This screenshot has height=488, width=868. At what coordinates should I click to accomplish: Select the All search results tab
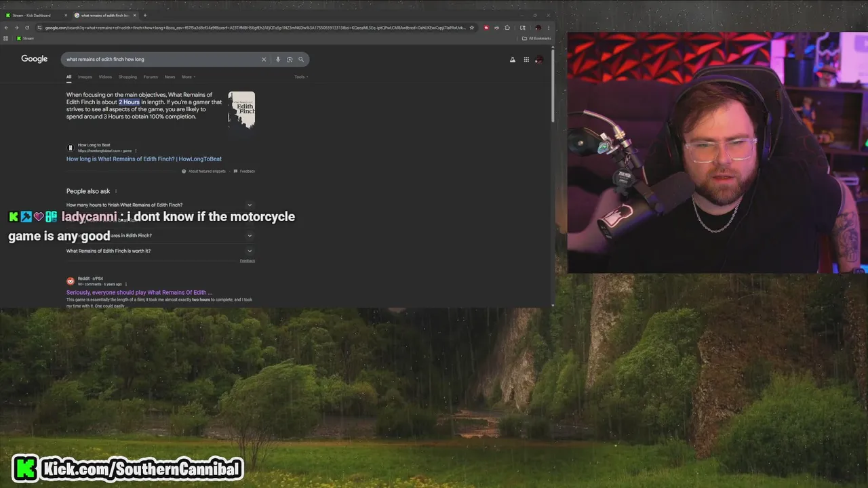click(x=68, y=77)
